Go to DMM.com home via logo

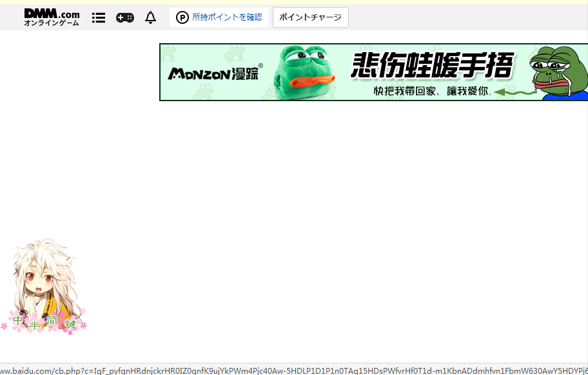(52, 14)
